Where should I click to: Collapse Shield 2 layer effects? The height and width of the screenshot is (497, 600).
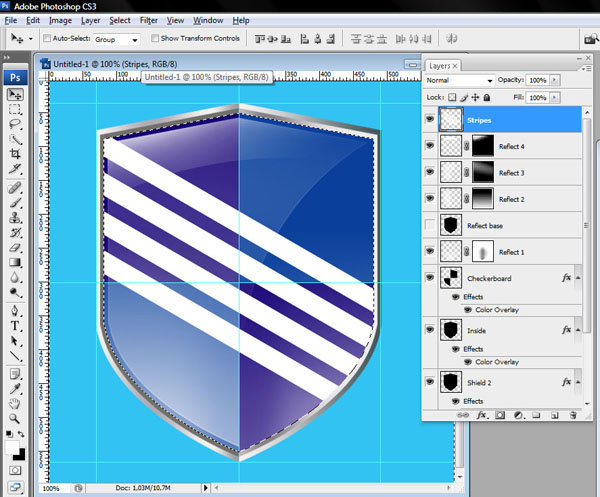coord(578,382)
